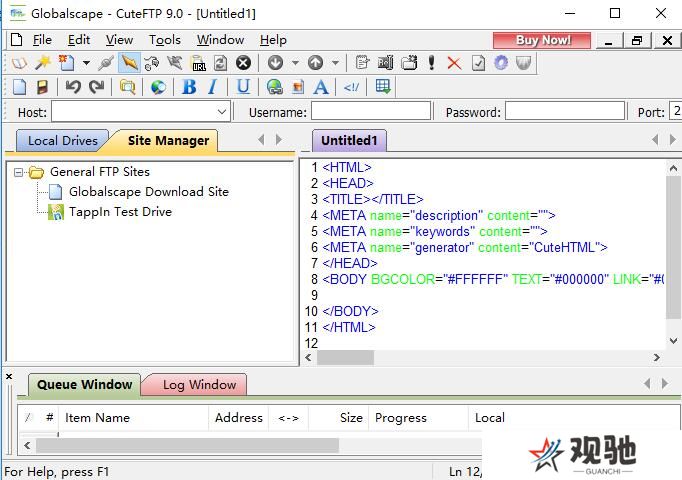
Task: Click the Find magnifier icon
Action: coord(127,87)
